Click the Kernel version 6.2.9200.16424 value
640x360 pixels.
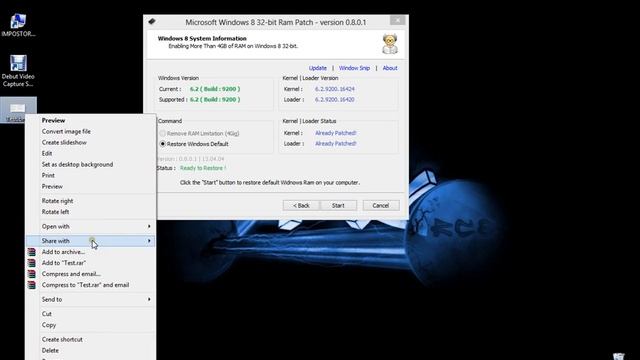(335, 89)
